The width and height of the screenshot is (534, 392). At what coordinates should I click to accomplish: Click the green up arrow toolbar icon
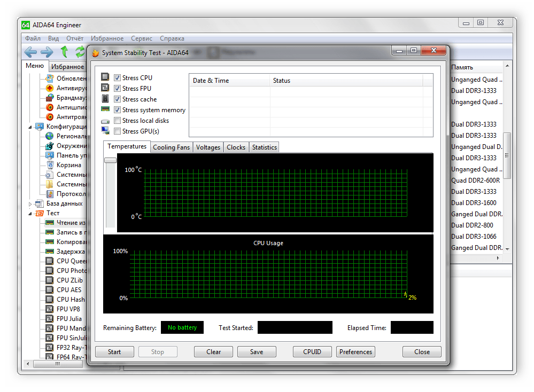click(64, 52)
